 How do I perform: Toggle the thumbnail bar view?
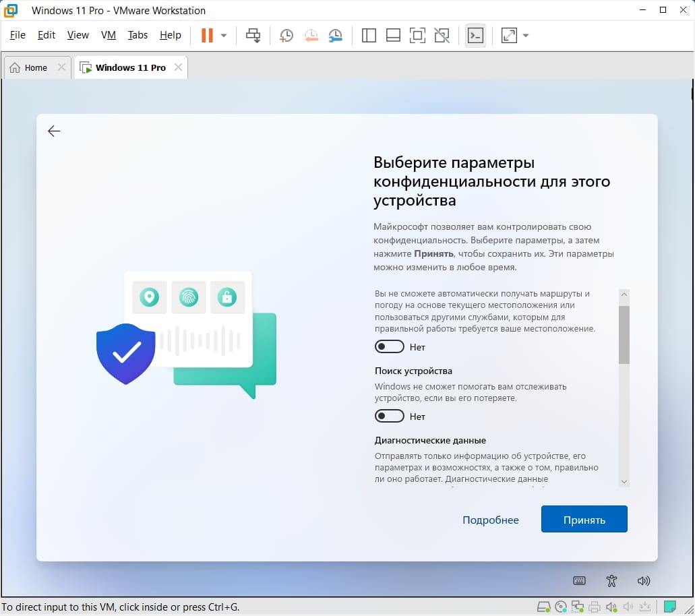tap(393, 36)
